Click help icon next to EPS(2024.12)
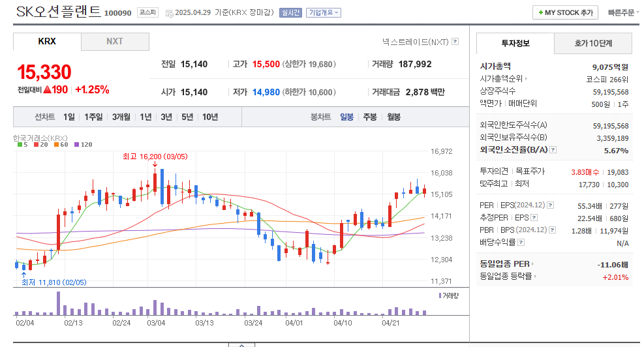 [x=550, y=205]
